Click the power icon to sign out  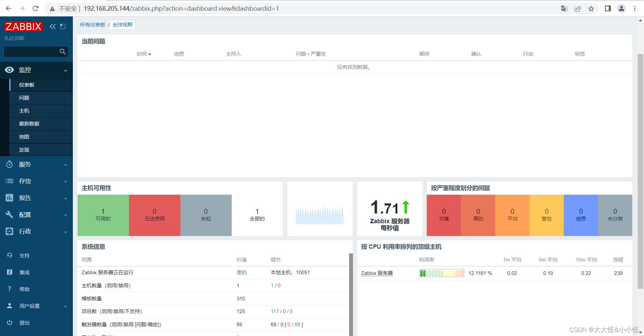10,323
